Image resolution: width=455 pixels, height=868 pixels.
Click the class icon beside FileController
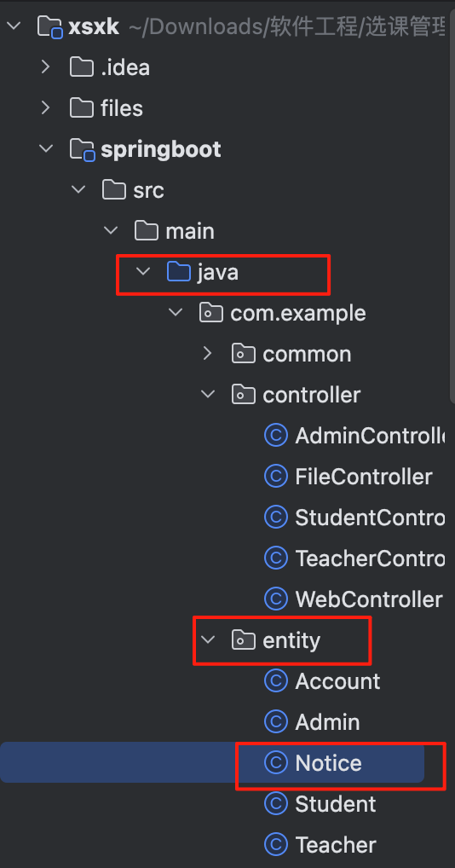(x=276, y=477)
